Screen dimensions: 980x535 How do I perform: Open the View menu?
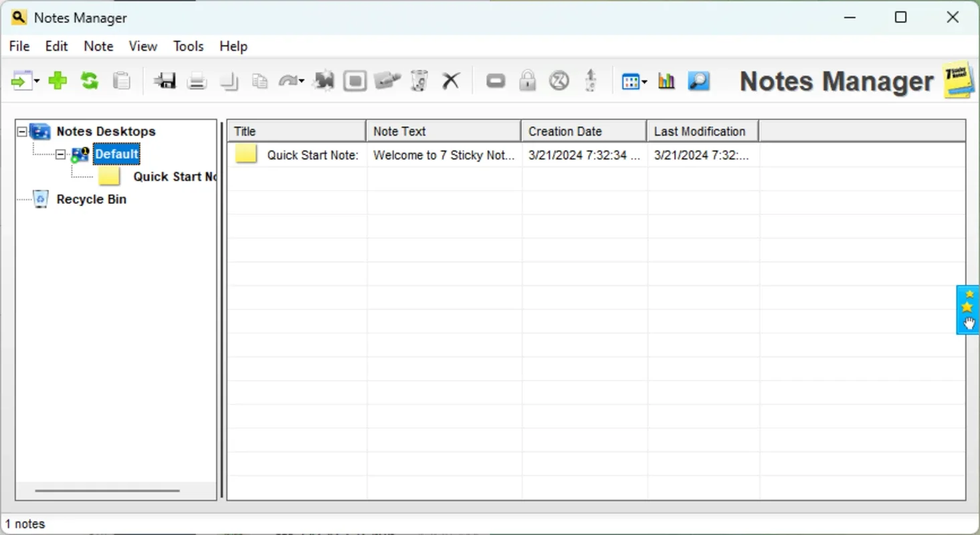143,46
